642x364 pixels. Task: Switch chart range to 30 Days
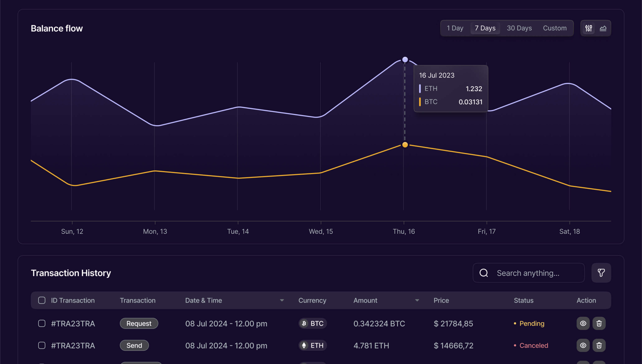coord(519,28)
